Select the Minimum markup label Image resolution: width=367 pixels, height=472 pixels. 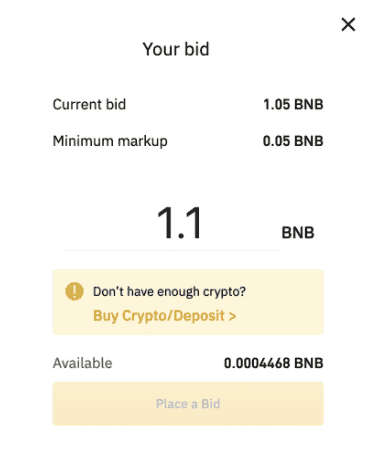(x=110, y=141)
